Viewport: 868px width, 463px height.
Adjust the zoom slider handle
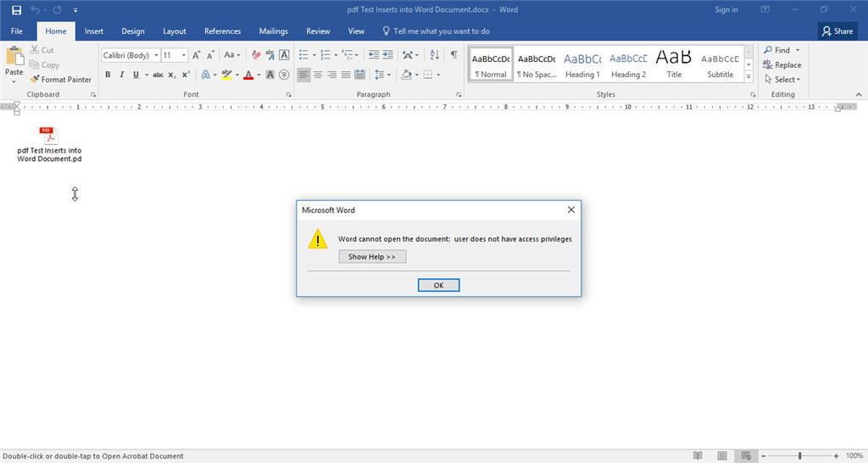tap(800, 456)
